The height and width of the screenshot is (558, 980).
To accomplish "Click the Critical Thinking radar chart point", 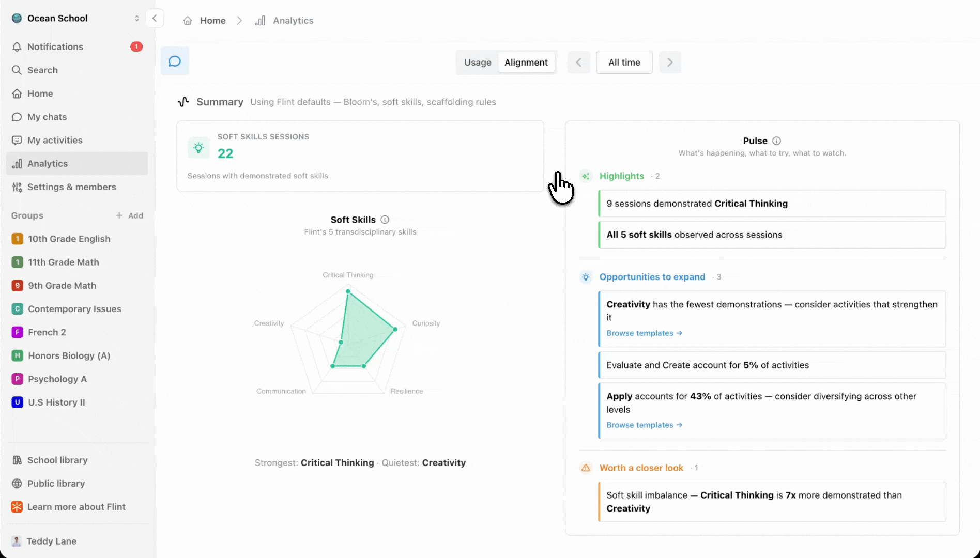I will click(348, 291).
